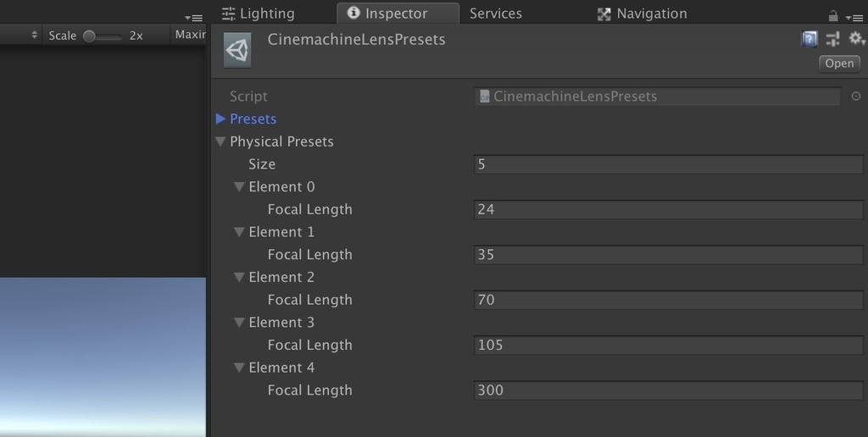Image resolution: width=868 pixels, height=437 pixels.
Task: Switch to the Services tab
Action: click(x=495, y=14)
